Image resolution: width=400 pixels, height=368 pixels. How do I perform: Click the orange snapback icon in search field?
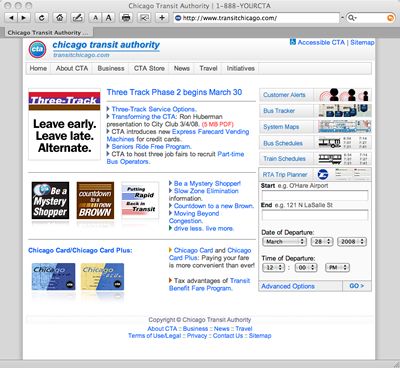click(390, 18)
